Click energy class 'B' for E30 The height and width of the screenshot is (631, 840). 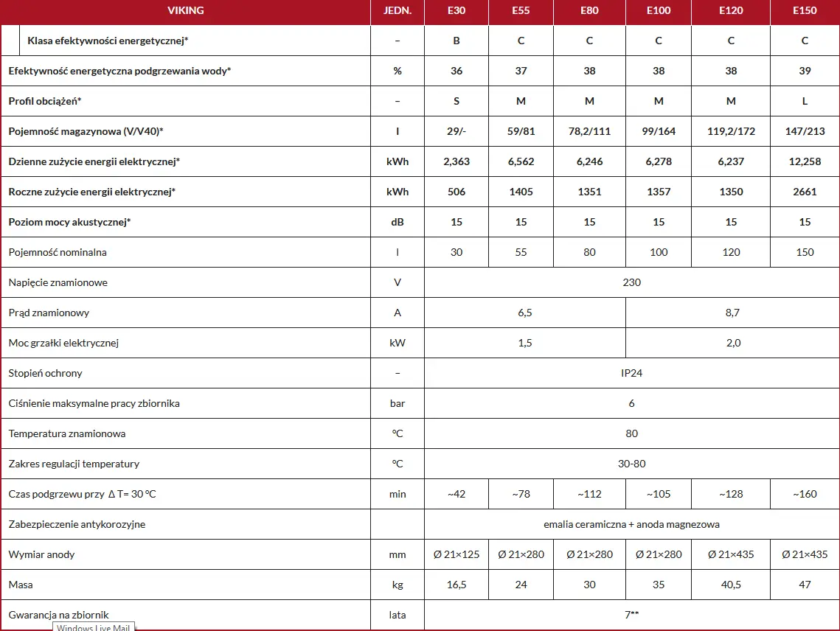coord(457,41)
